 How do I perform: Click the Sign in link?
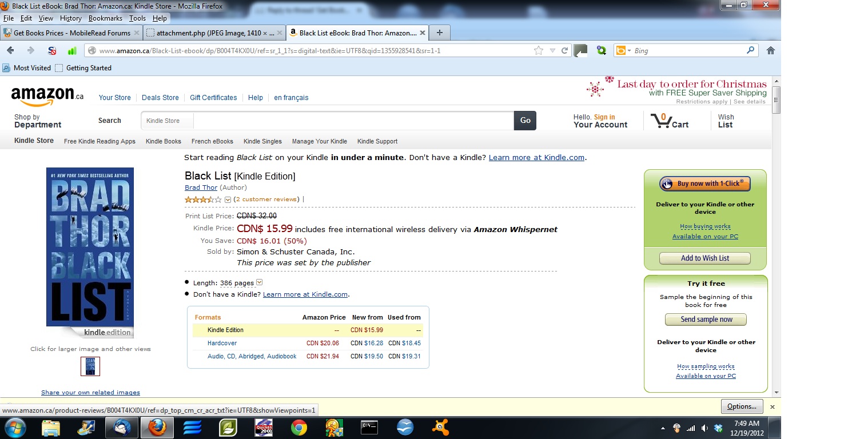click(x=604, y=117)
